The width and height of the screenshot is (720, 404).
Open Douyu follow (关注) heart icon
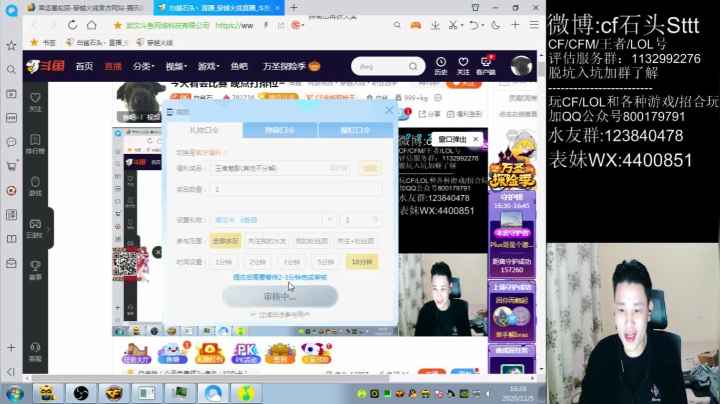click(463, 66)
